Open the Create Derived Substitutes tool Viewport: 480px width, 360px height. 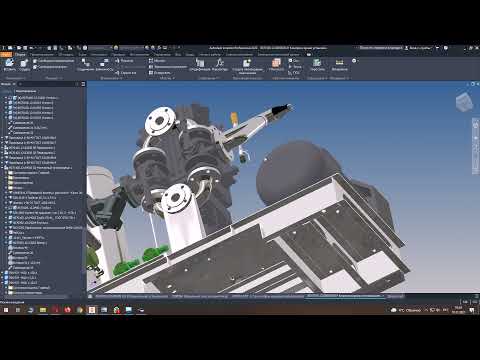247,65
